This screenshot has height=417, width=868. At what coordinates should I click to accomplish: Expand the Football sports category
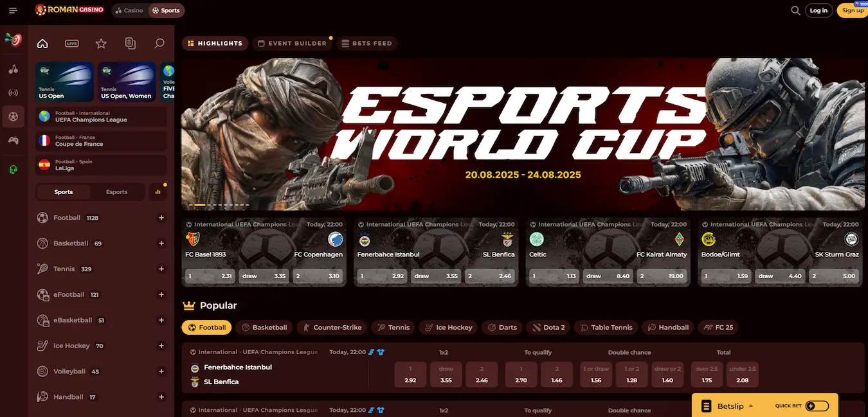pos(161,217)
